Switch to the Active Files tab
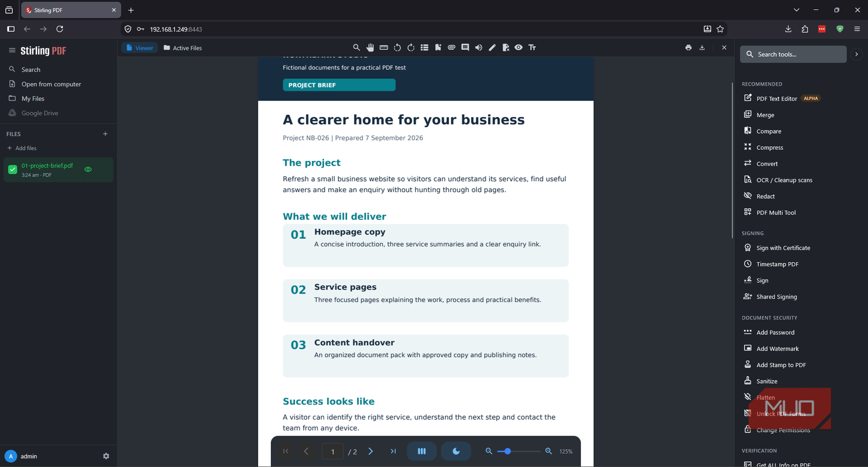 coord(183,48)
